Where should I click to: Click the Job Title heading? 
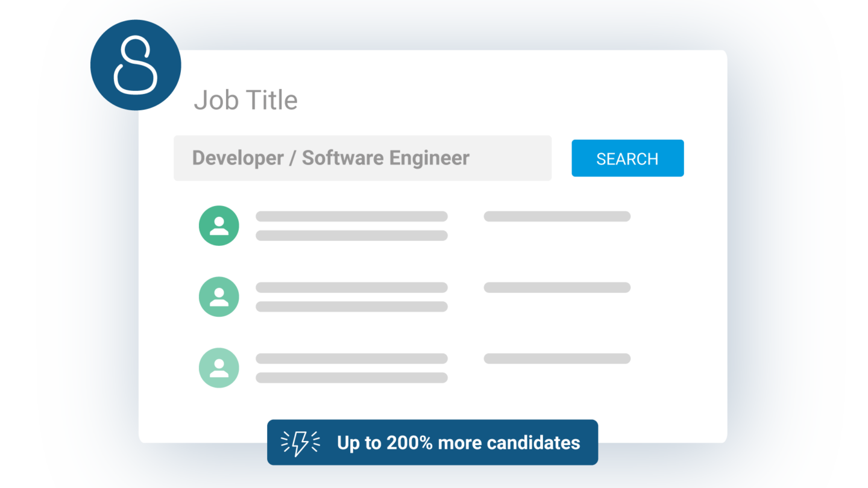(245, 101)
